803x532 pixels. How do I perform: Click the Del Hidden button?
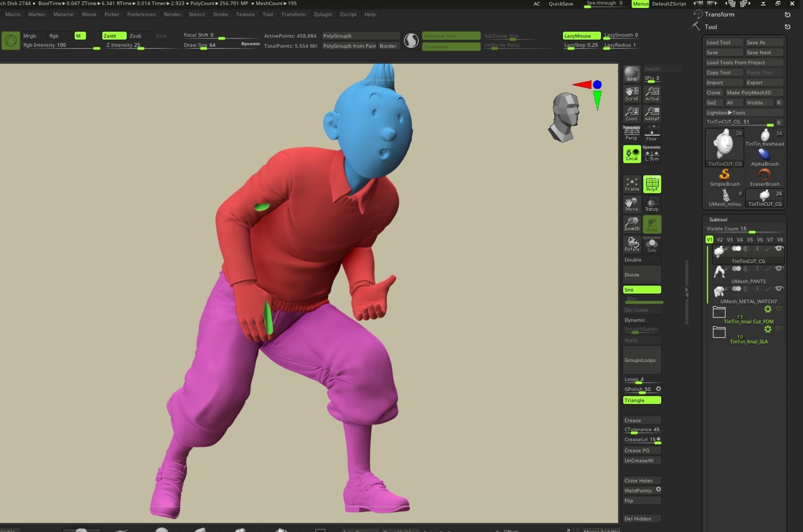click(x=642, y=519)
